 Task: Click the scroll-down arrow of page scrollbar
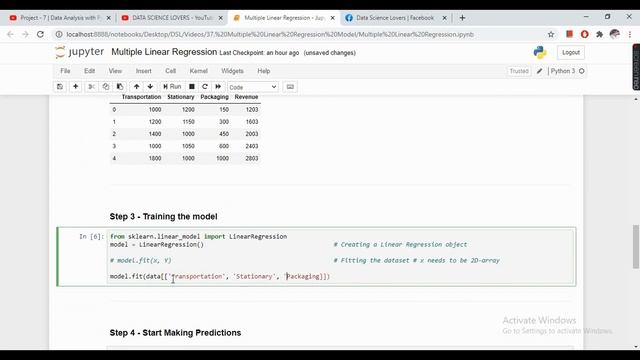(x=636, y=347)
